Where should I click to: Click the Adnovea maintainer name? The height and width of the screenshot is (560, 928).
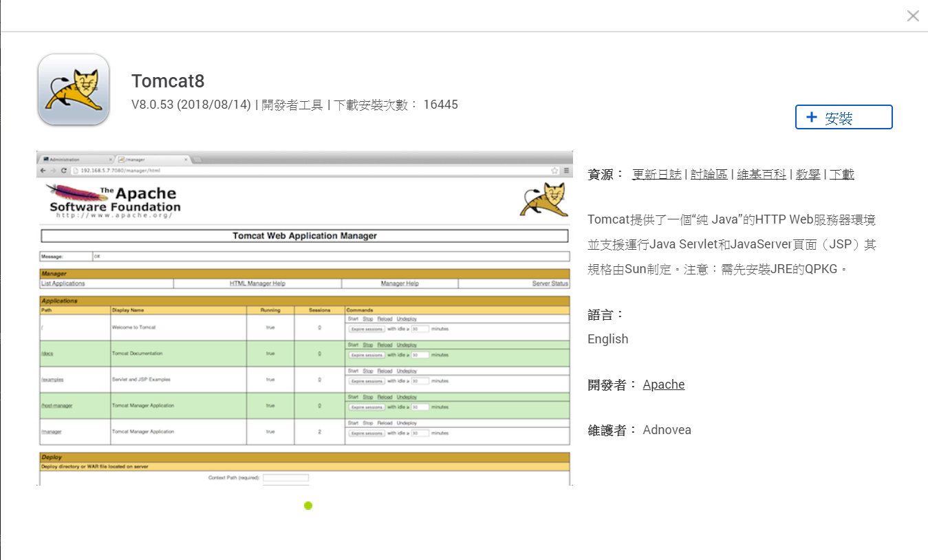point(667,430)
